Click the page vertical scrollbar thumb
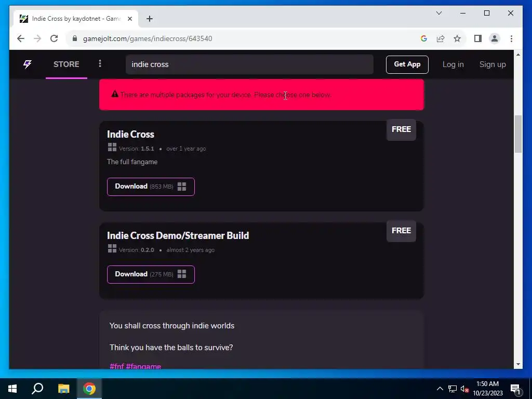The image size is (532, 399). pos(518,134)
